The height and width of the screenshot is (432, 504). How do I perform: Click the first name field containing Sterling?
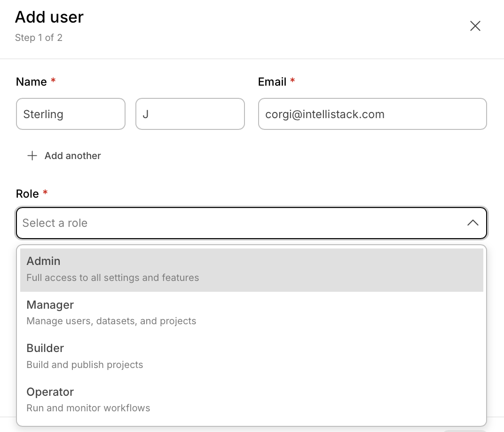point(71,114)
